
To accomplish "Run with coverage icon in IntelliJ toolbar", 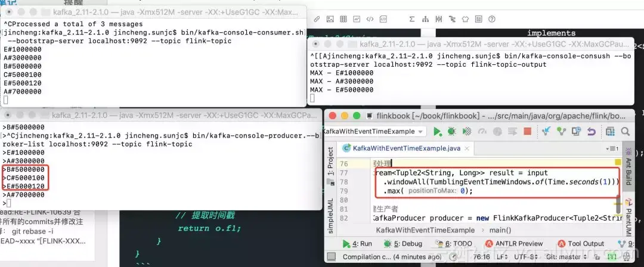I will (x=466, y=132).
